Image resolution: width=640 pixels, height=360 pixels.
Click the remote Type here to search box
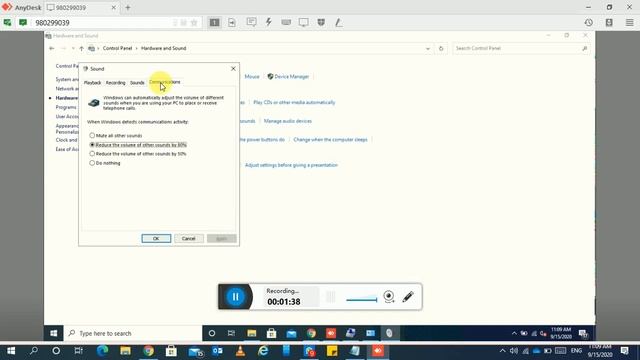point(133,333)
